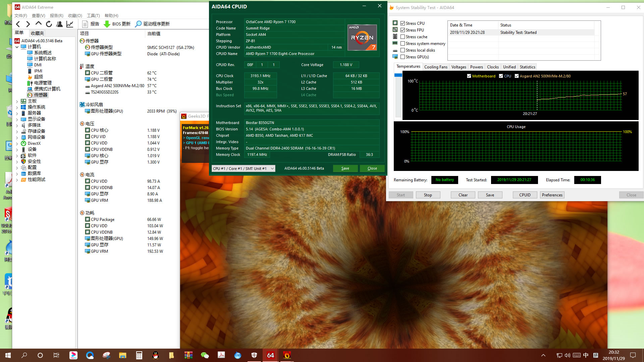This screenshot has height=362, width=644.
Task: Open the user profile icon in AIDA64 toolbar
Action: [x=59, y=24]
